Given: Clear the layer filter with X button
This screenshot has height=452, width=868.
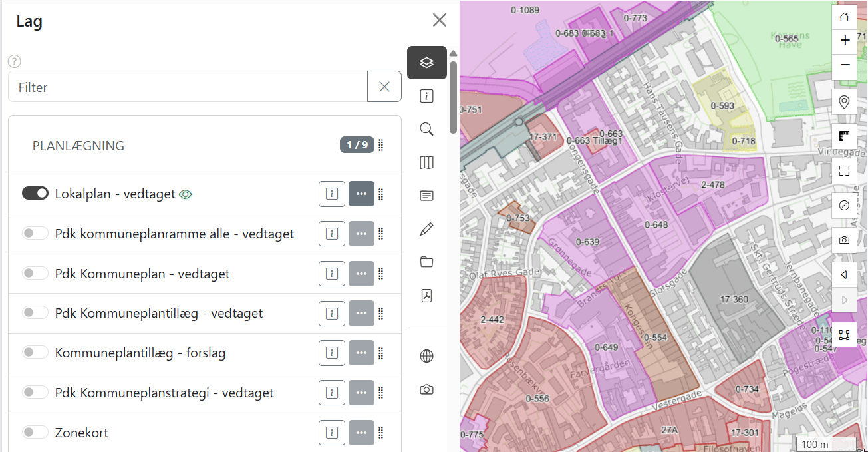Looking at the screenshot, I should (x=384, y=87).
